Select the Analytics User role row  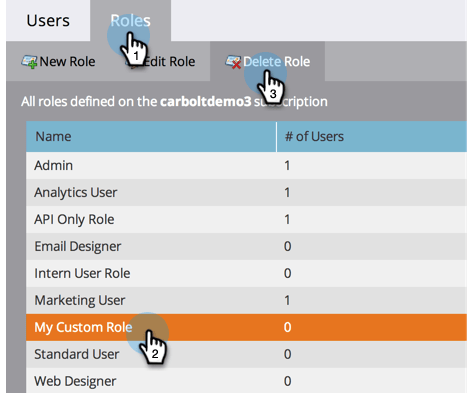pos(246,193)
